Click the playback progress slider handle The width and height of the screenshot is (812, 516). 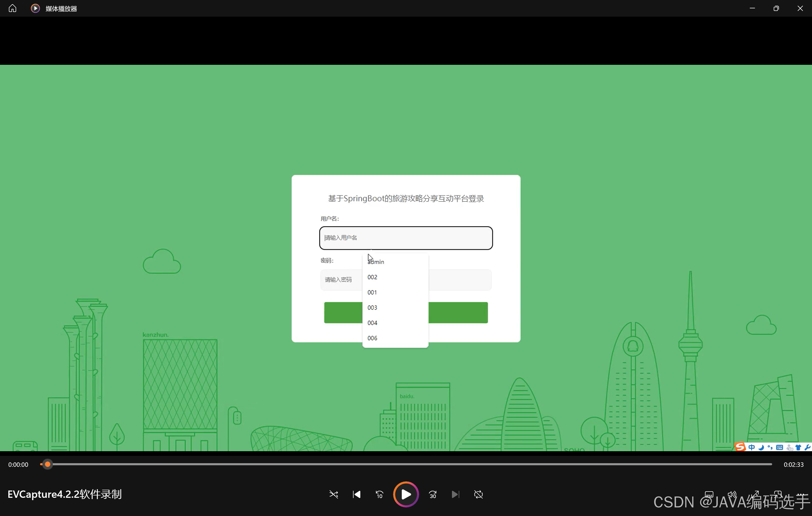coord(48,464)
